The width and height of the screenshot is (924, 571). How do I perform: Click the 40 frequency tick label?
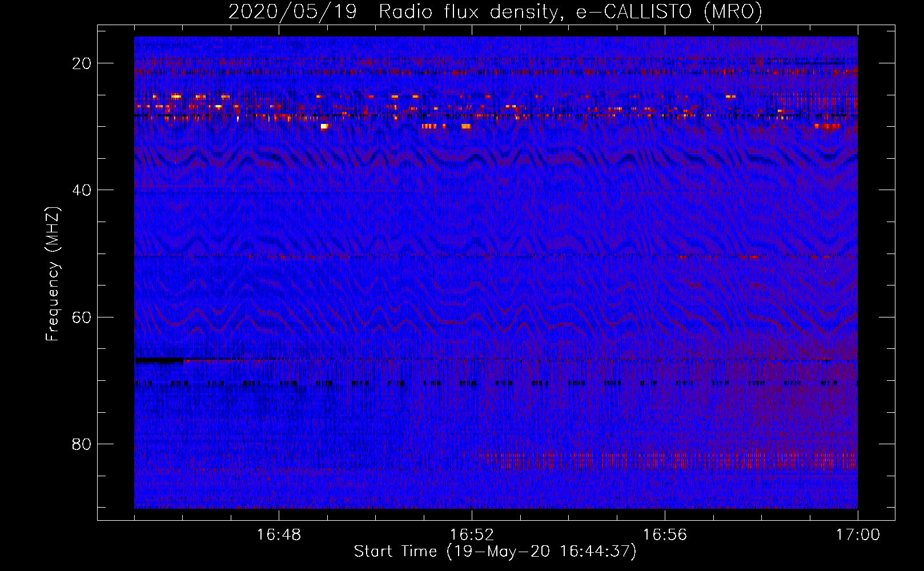(x=82, y=190)
